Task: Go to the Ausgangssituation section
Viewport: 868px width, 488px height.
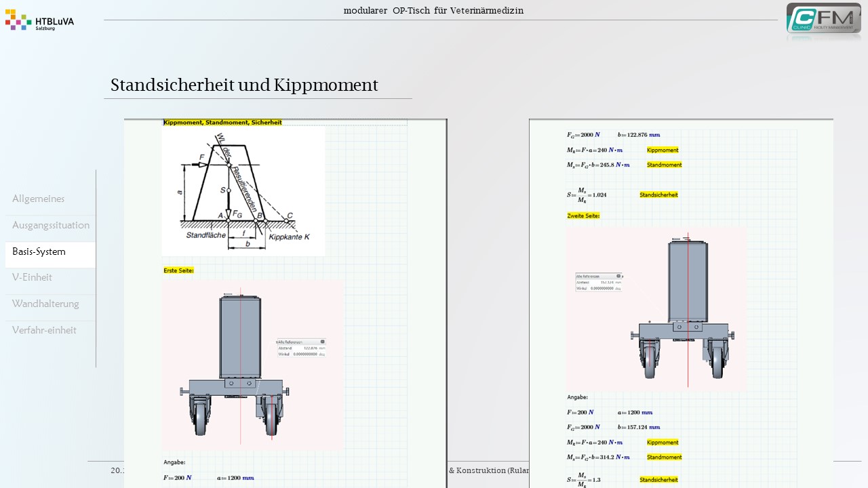Action: [51, 225]
